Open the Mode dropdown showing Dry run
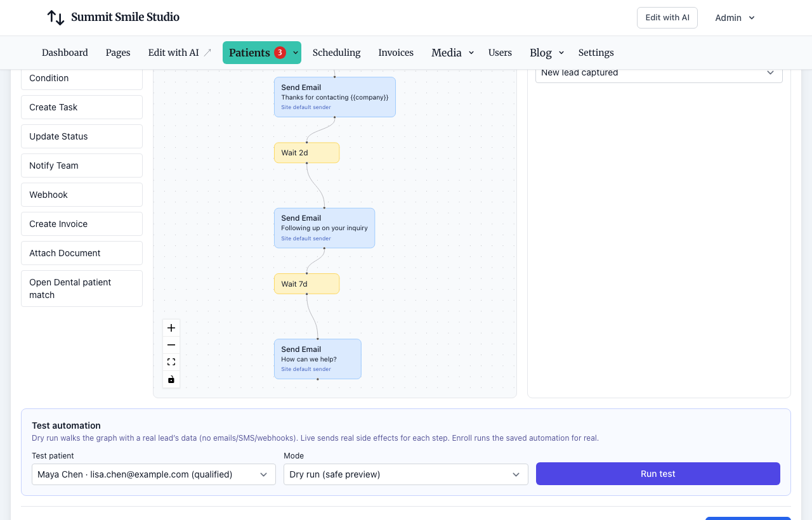 (x=406, y=474)
